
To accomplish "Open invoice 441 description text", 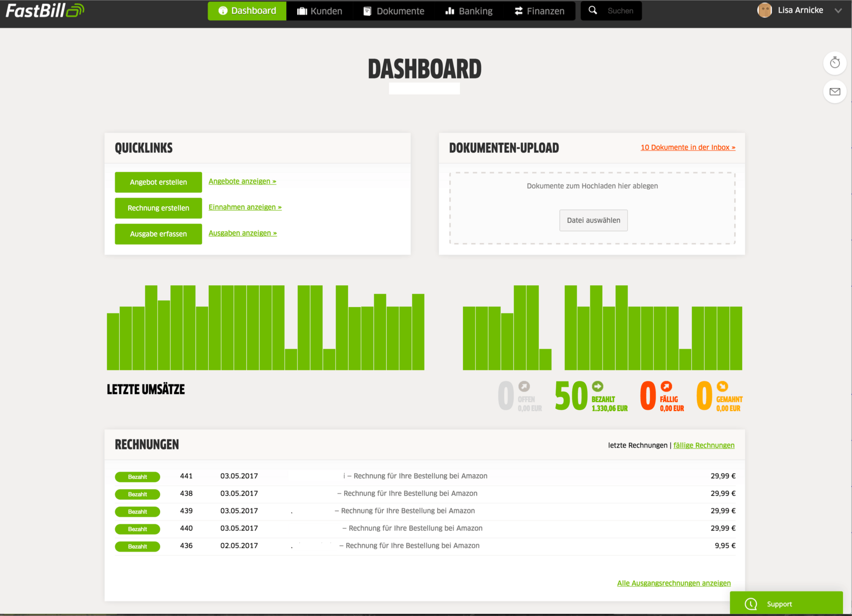I will 416,476.
